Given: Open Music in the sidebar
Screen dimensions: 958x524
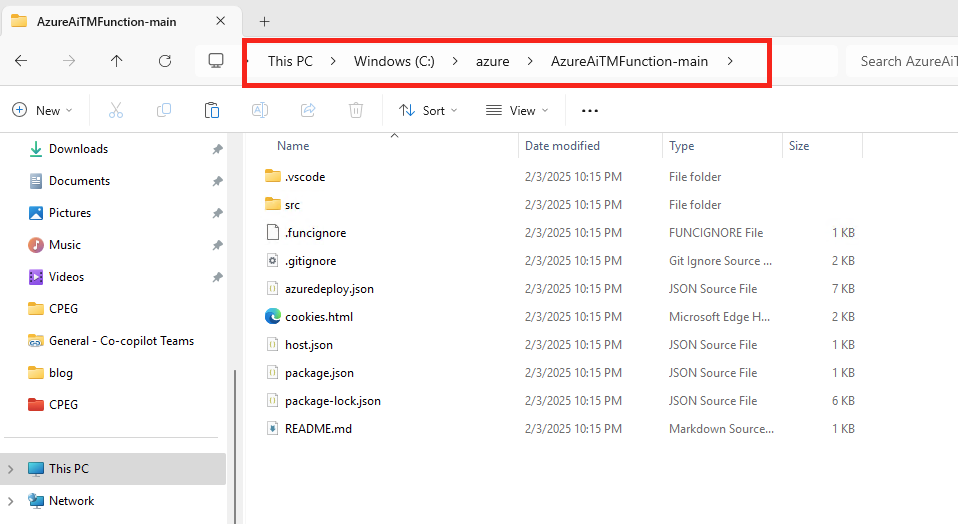Looking at the screenshot, I should [65, 245].
